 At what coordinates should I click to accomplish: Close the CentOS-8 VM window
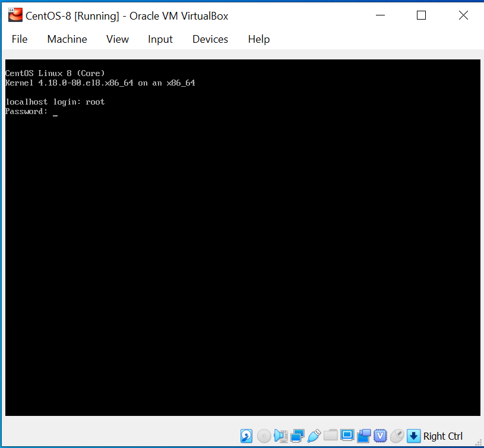click(x=463, y=15)
